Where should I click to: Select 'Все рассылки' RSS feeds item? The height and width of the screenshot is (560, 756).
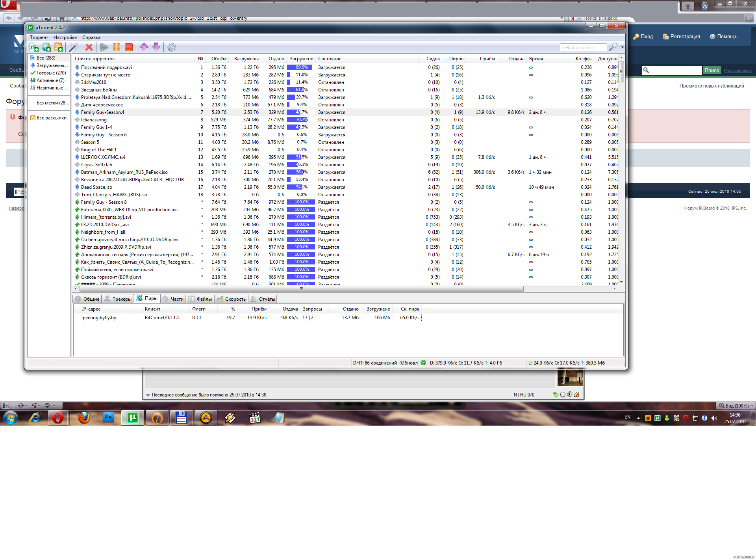tap(48, 118)
